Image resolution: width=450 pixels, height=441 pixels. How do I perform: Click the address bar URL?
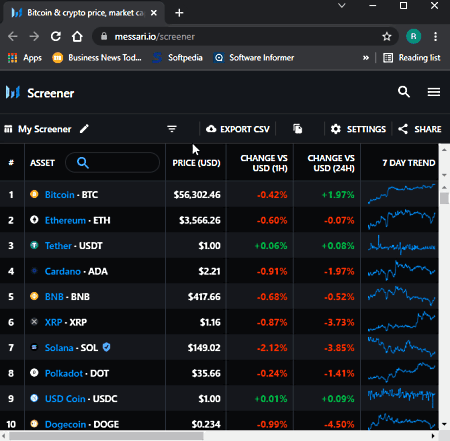pyautogui.click(x=155, y=37)
